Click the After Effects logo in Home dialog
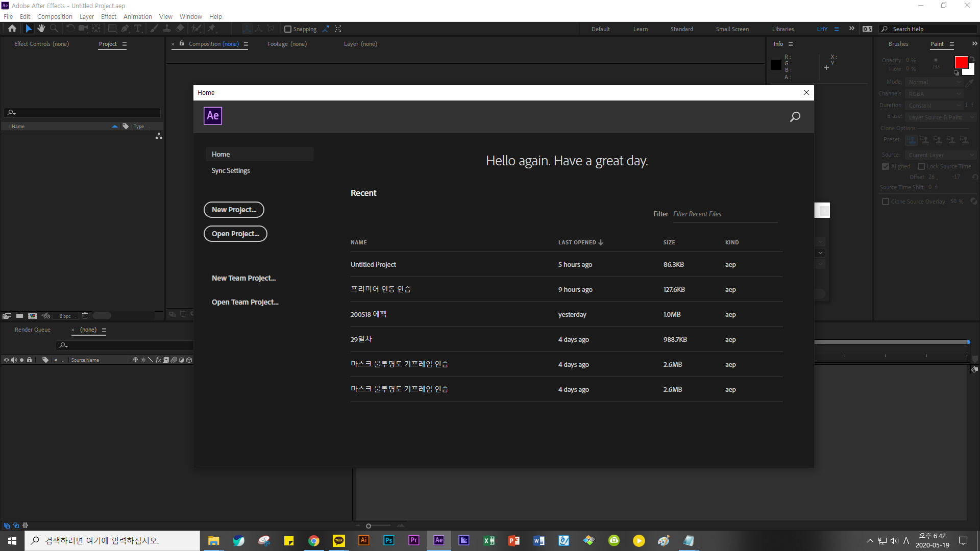This screenshot has width=980, height=551. 213,116
